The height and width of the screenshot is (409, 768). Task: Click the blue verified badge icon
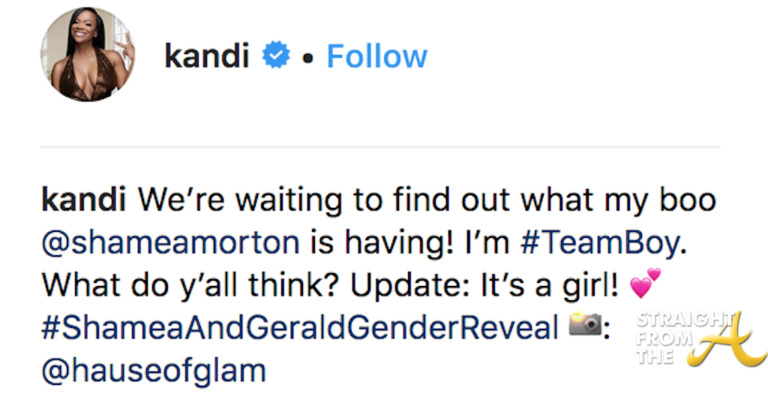pos(276,57)
